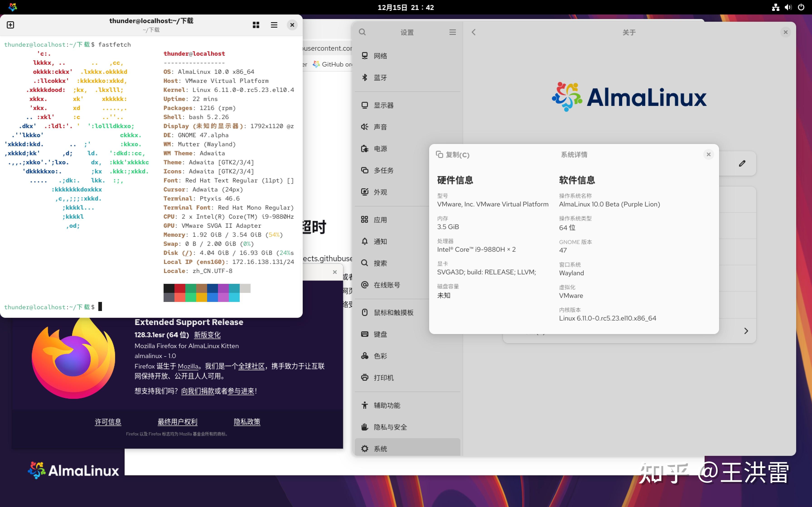Open the 隐私政策 link in Firefox
The width and height of the screenshot is (812, 507).
pos(247,421)
